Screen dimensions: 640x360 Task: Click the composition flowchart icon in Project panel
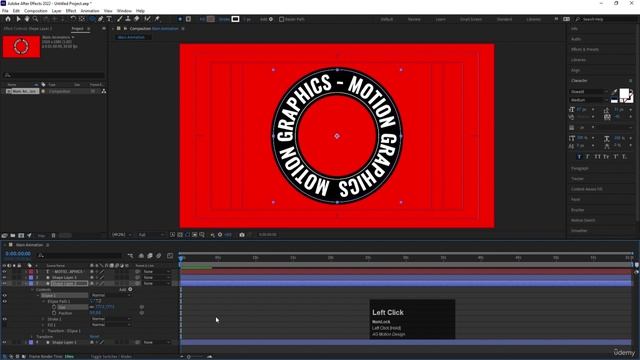point(104,91)
